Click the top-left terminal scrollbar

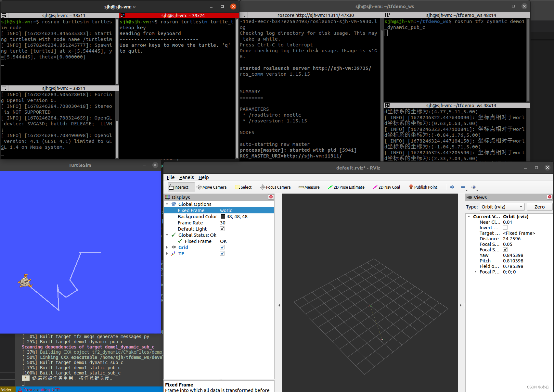click(x=117, y=51)
